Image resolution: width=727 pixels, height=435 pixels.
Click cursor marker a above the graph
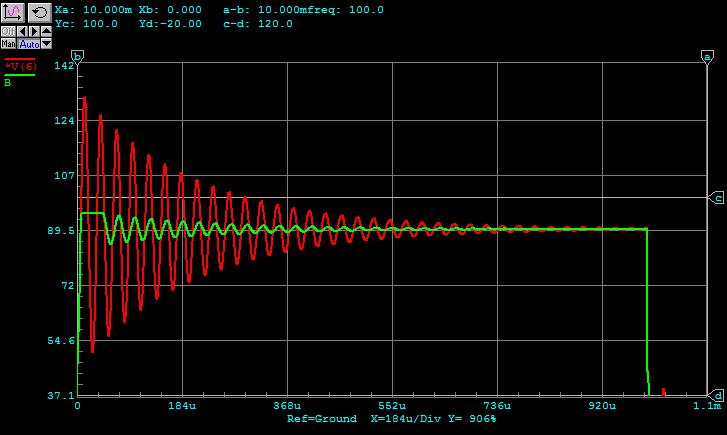(x=707, y=57)
